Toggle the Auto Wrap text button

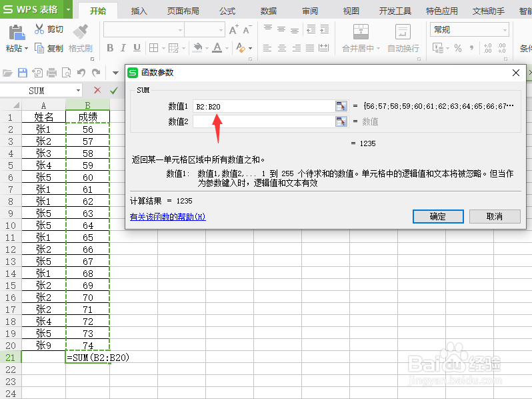click(x=403, y=37)
